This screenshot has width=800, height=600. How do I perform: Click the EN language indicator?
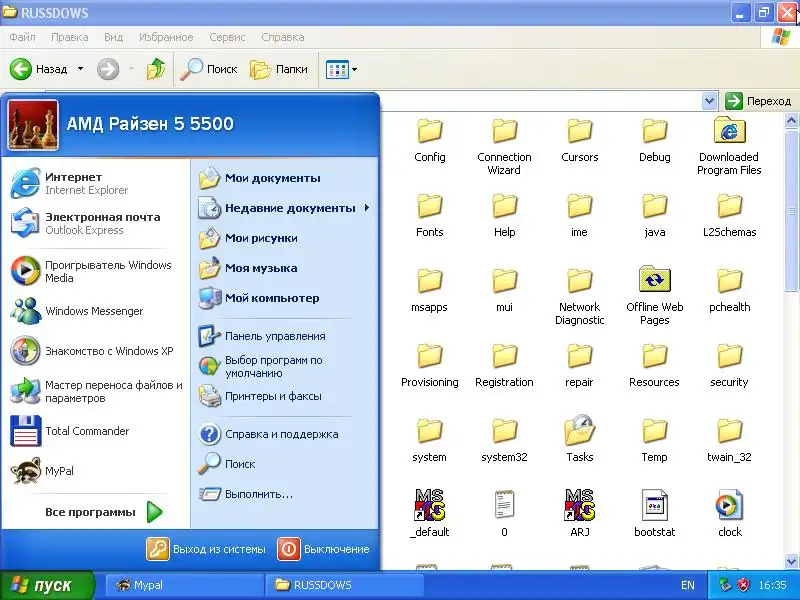click(688, 585)
